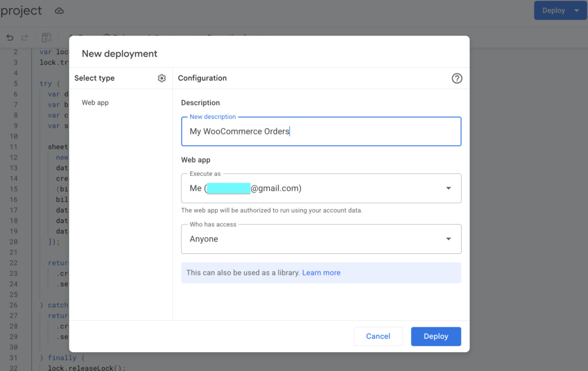Follow the Learn more link

(x=322, y=273)
